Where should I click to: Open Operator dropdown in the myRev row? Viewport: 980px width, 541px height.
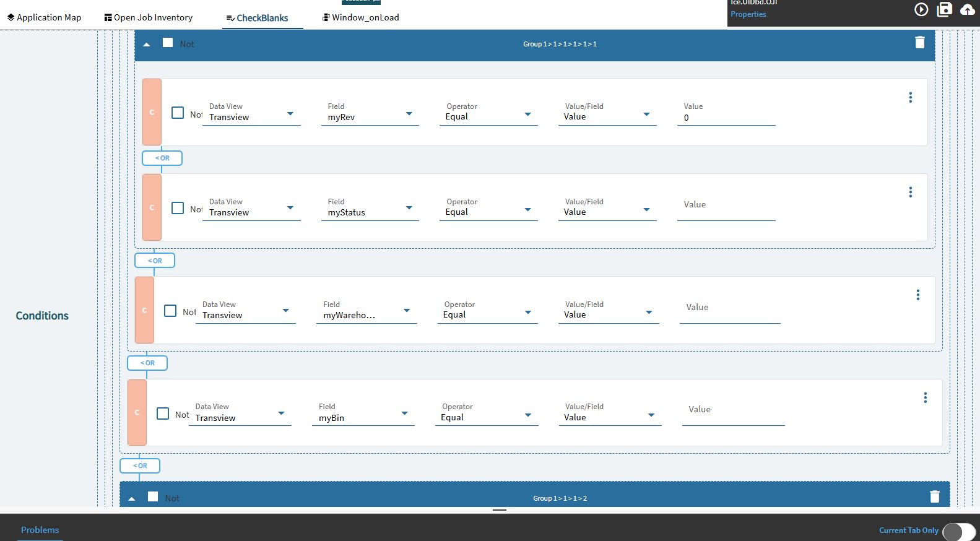coord(488,113)
